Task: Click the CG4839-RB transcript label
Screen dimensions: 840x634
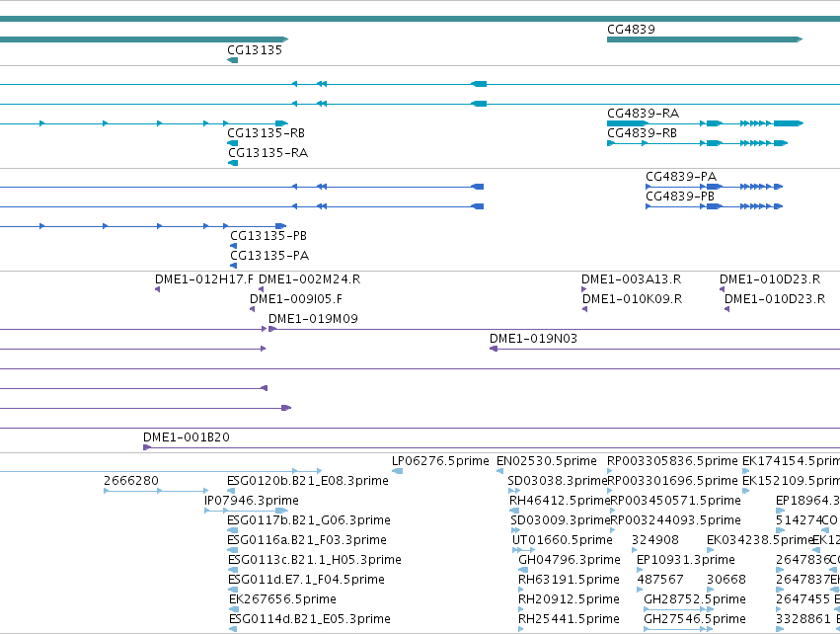Action: click(x=642, y=133)
